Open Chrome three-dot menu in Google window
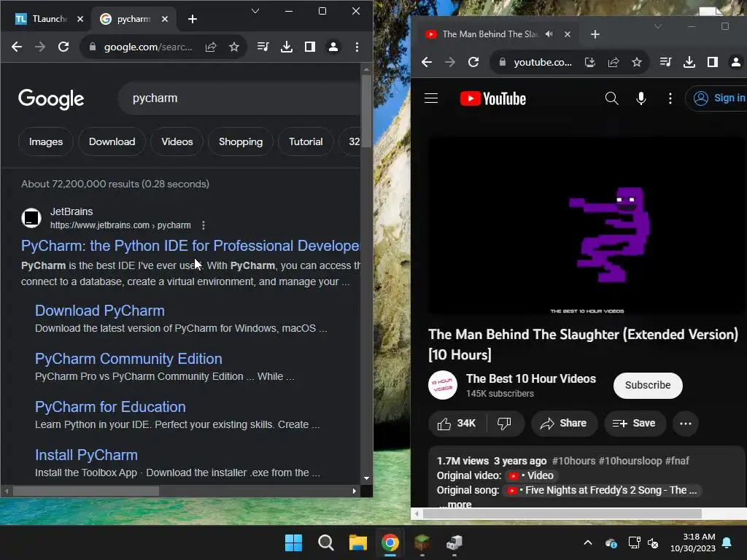Viewport: 747px width, 560px height. 357,47
